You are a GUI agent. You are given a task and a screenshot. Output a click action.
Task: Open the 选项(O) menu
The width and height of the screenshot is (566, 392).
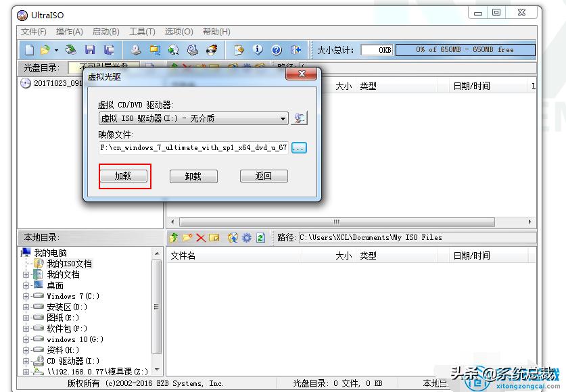point(179,30)
